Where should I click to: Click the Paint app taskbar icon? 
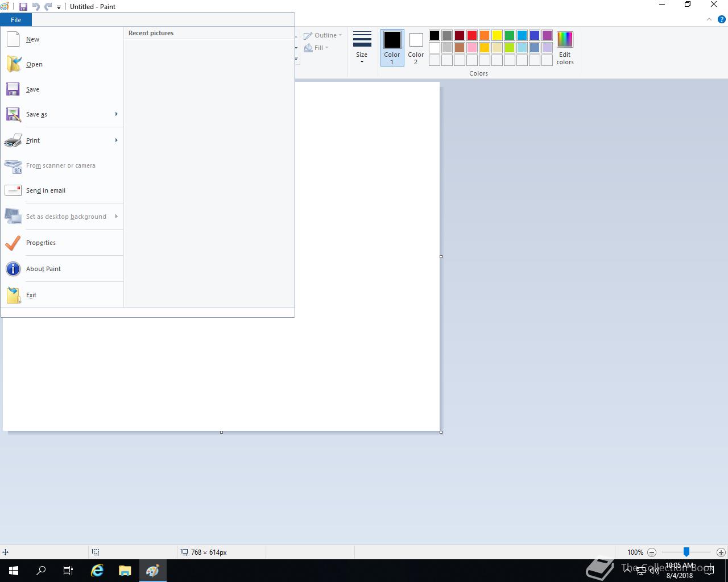coord(152,571)
